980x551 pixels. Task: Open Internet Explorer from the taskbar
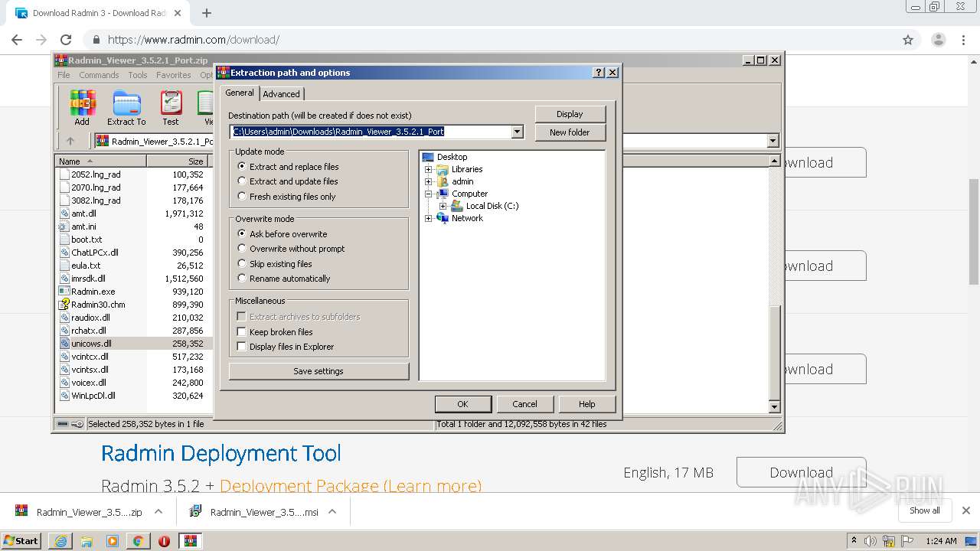[60, 541]
